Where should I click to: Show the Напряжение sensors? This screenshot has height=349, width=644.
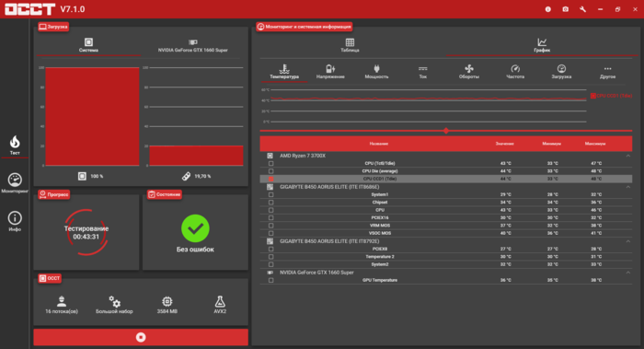(x=330, y=72)
